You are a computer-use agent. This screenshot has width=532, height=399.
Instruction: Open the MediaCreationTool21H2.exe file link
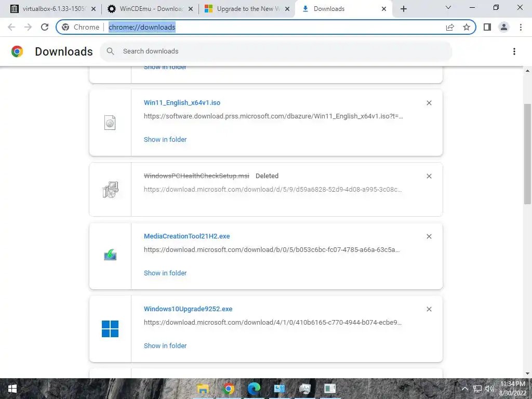(187, 236)
